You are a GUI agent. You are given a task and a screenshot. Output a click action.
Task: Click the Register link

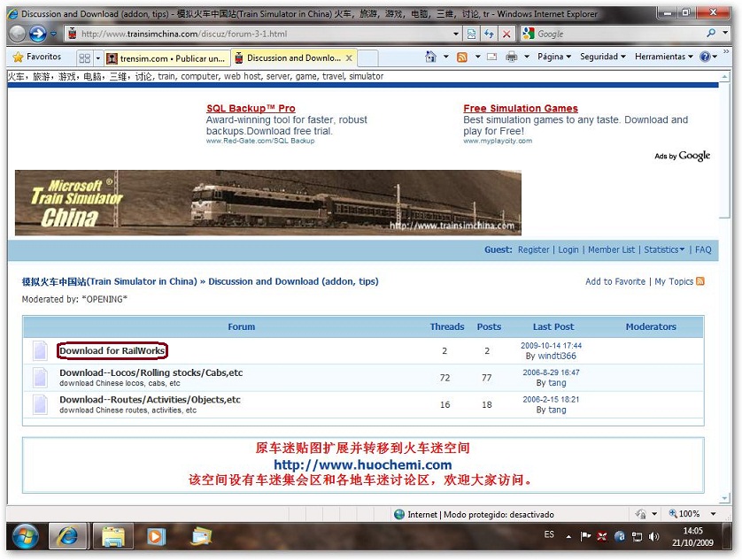(534, 249)
